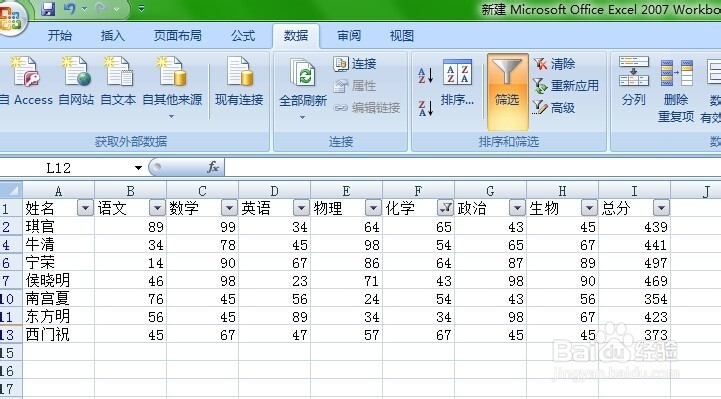Screen dimensions: 721x399
Task: Switch to the 开始 tab
Action: pos(60,36)
